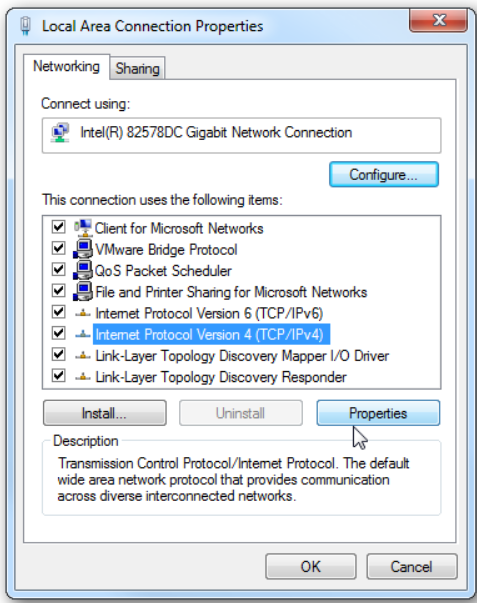Screen dimensions: 477x603
Task: Disable File and Printer Sharing checkbox
Action: click(58, 290)
